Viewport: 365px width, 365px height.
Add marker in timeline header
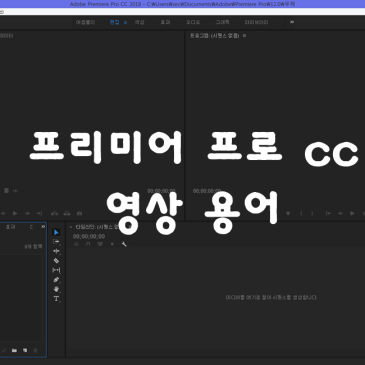click(x=112, y=244)
